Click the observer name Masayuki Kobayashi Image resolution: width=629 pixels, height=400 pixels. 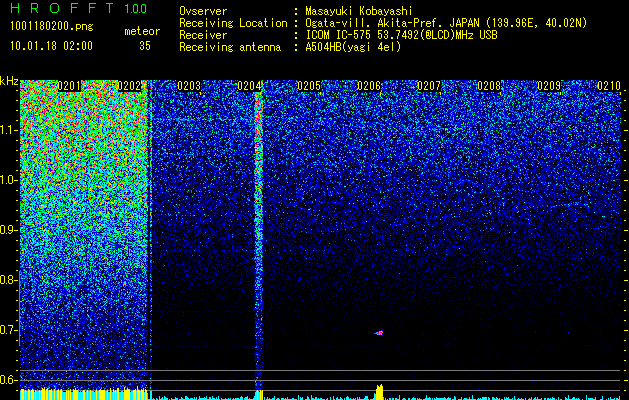(x=359, y=11)
